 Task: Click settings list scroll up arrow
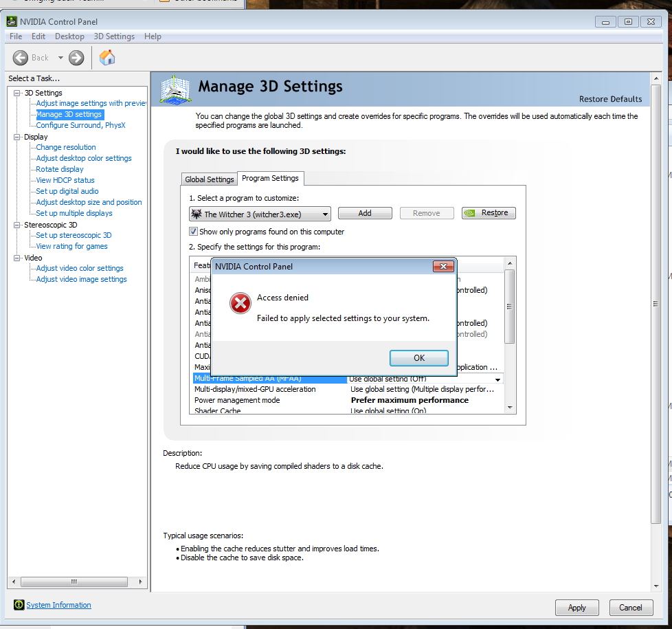tap(510, 263)
